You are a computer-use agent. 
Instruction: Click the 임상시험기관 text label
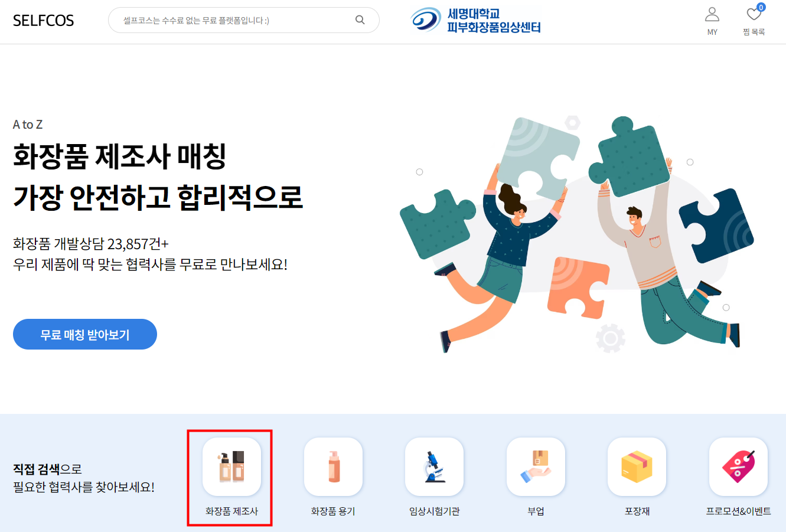(434, 511)
